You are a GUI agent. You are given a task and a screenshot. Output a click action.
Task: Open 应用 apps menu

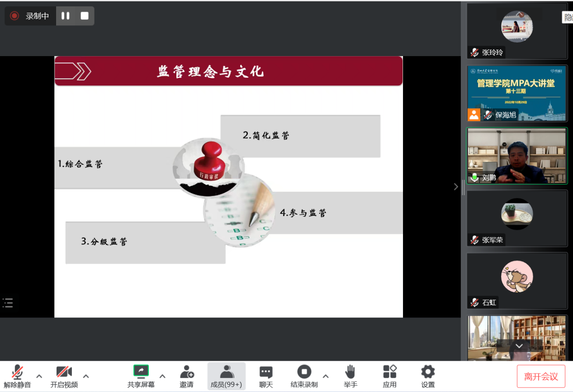389,376
